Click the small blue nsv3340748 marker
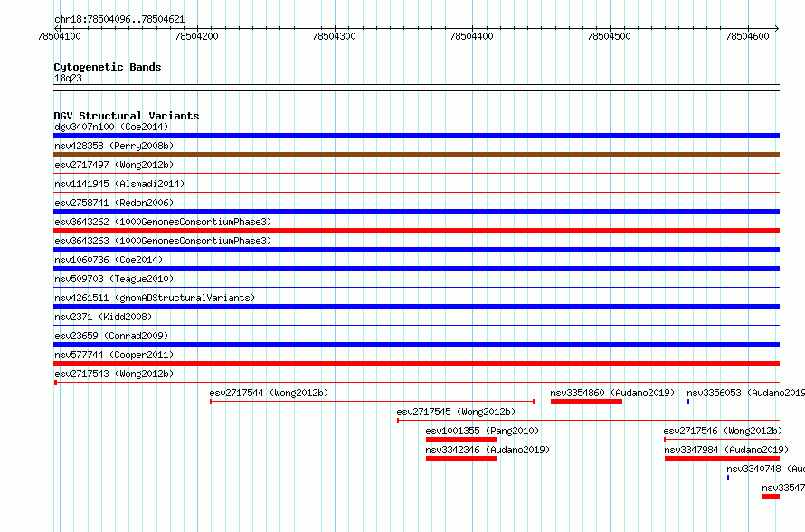The image size is (805, 532). pyautogui.click(x=728, y=478)
